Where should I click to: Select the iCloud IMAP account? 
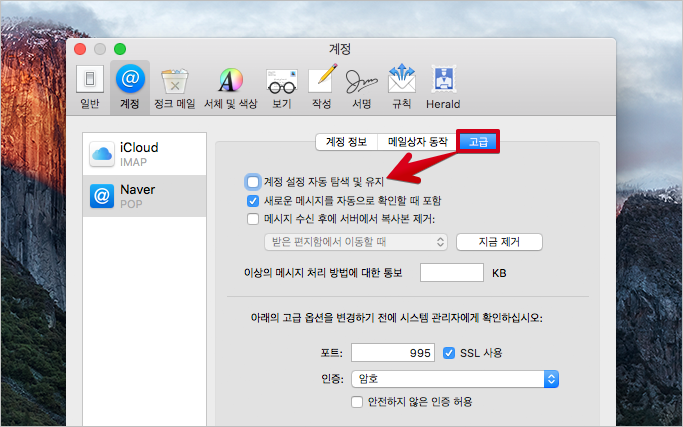[x=144, y=154]
